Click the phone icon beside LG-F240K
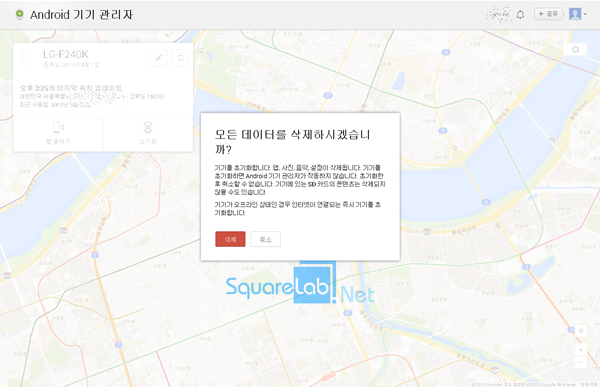This screenshot has height=387, width=600. (x=26, y=58)
